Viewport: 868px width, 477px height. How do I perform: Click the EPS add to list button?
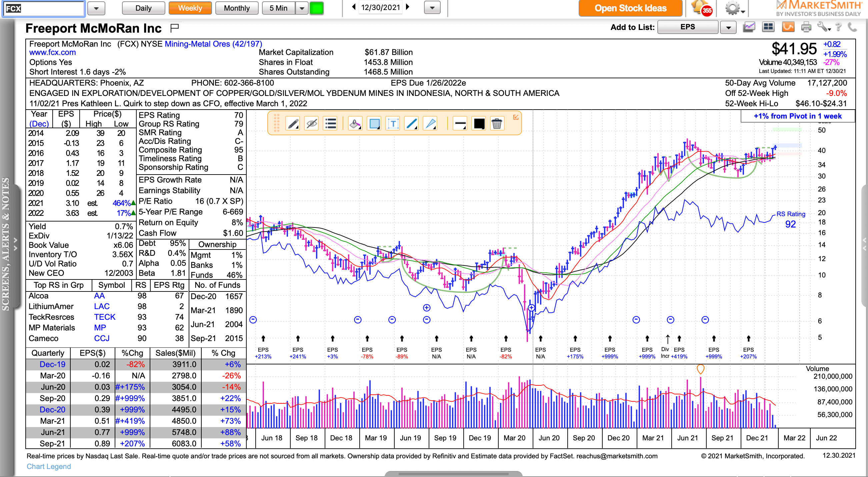[688, 27]
